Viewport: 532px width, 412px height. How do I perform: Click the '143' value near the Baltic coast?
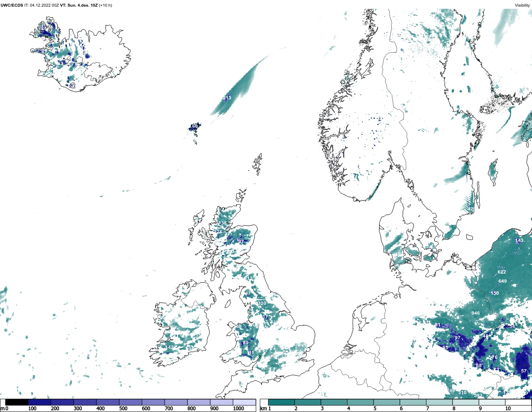pyautogui.click(x=519, y=240)
